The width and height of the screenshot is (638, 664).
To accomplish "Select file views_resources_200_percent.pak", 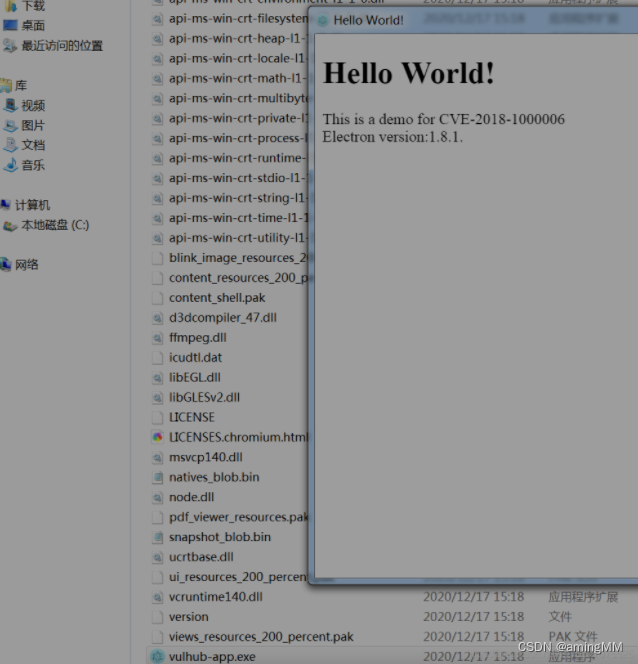I will point(261,636).
